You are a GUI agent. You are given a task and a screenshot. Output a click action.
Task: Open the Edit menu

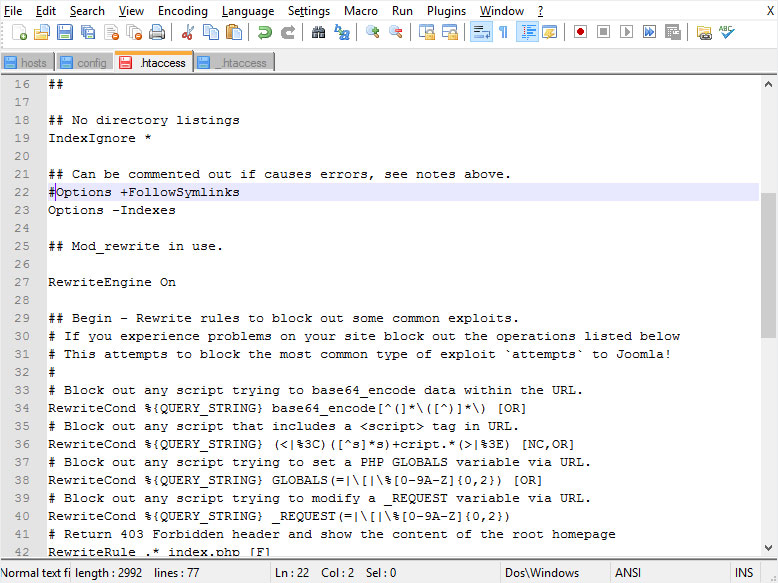[46, 10]
